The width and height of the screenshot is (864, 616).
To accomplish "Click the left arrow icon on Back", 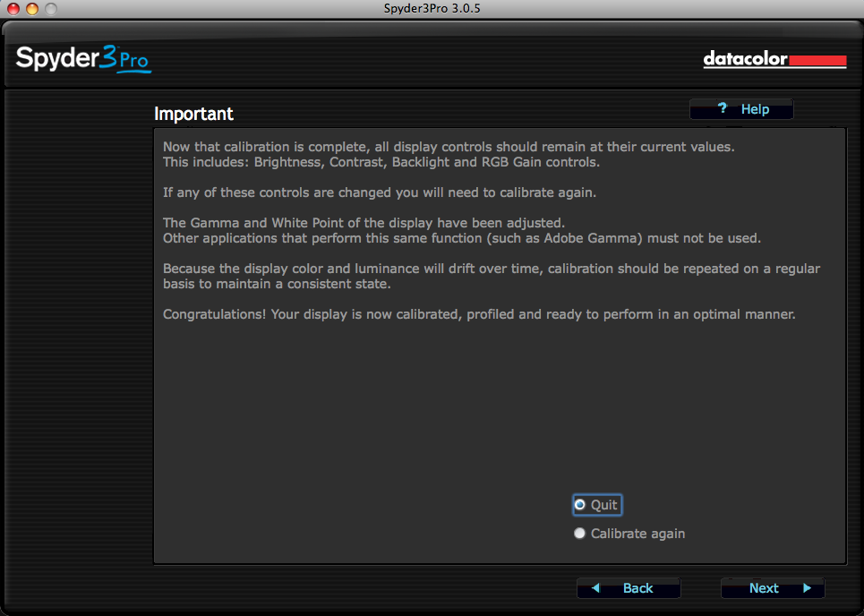I will point(595,588).
